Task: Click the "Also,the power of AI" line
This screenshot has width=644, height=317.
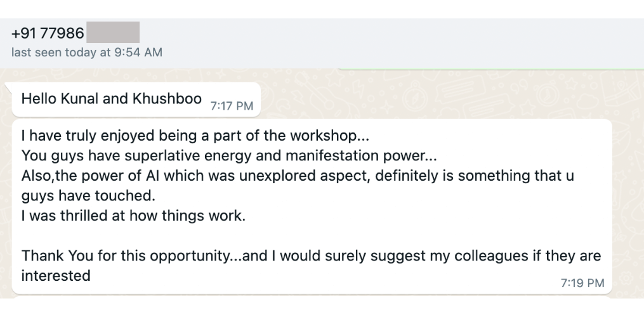Action: coord(297,176)
